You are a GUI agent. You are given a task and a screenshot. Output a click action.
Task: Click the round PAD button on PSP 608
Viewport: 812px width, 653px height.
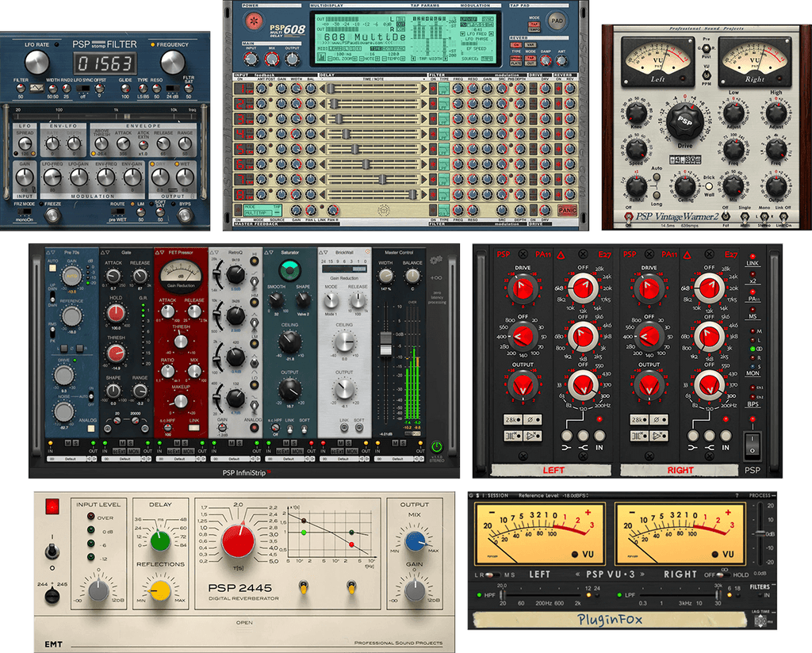click(x=557, y=21)
